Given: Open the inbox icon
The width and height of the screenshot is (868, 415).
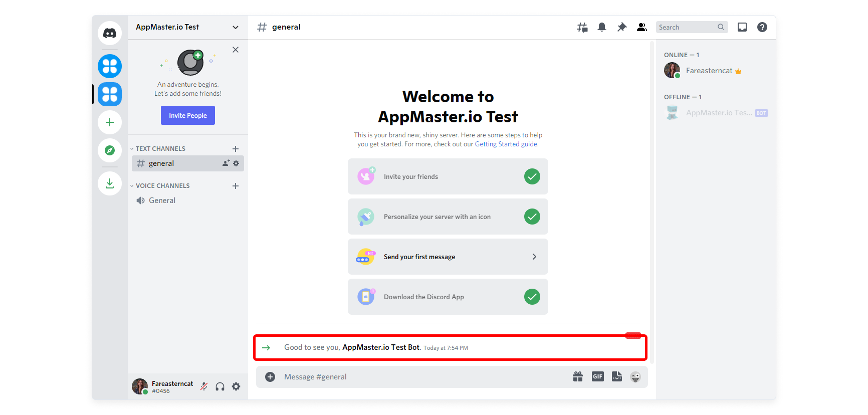Looking at the screenshot, I should (x=742, y=27).
